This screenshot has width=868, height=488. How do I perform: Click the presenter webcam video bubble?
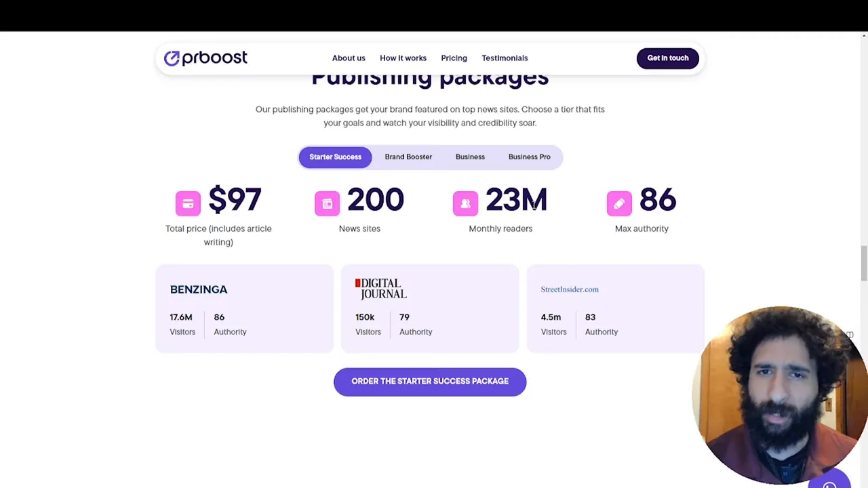pos(780,395)
